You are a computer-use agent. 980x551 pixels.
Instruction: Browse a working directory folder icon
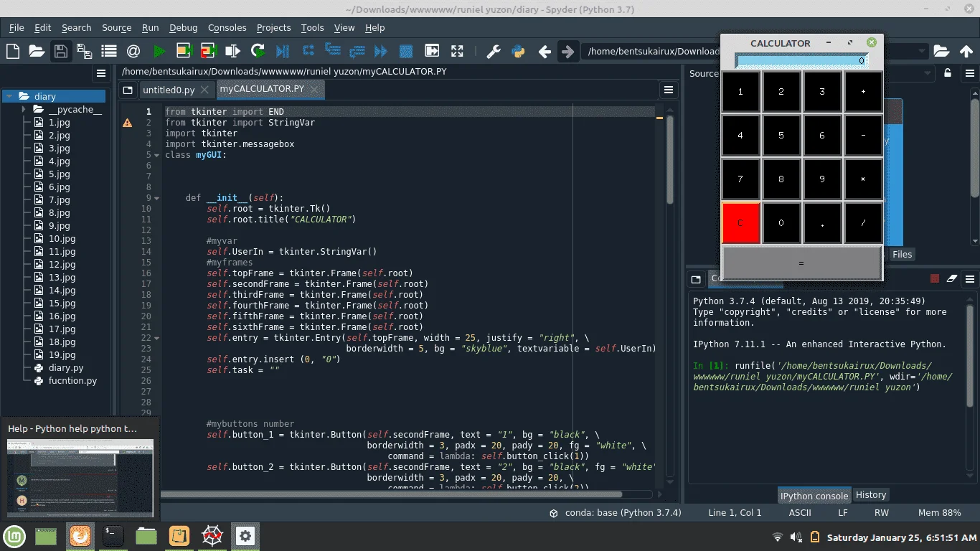[941, 51]
